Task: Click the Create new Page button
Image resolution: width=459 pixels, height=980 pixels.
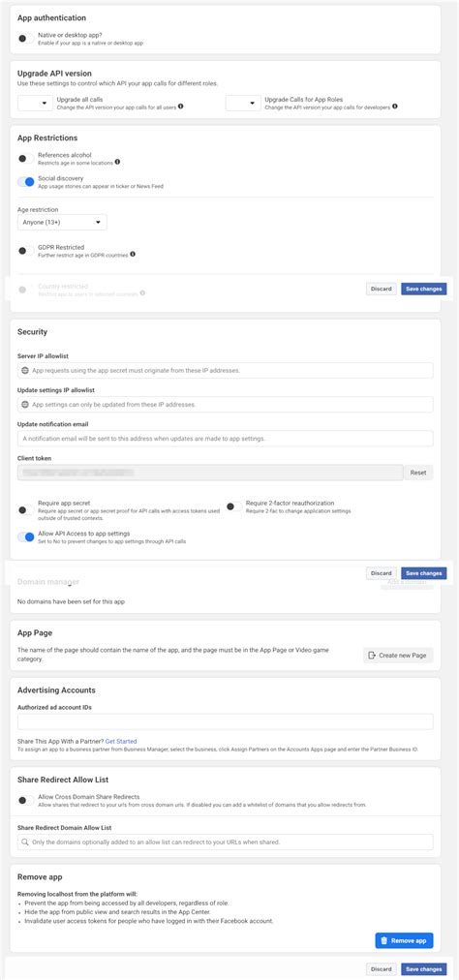Action: pyautogui.click(x=398, y=655)
